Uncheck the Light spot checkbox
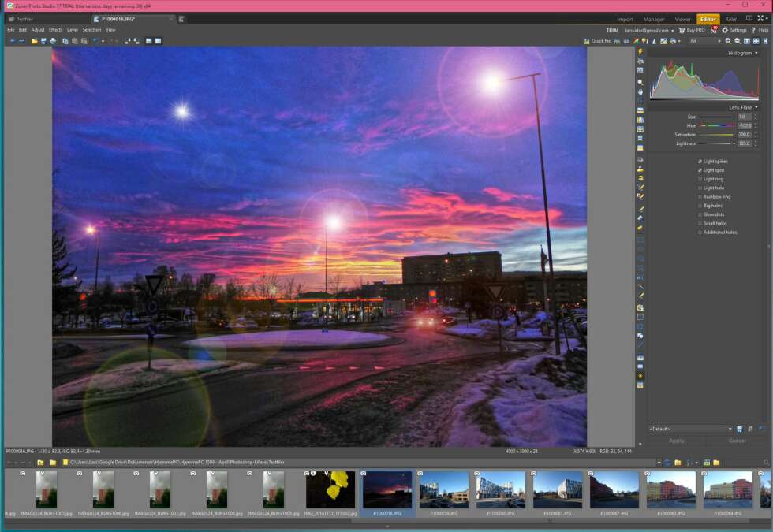The width and height of the screenshot is (773, 532). tap(700, 170)
